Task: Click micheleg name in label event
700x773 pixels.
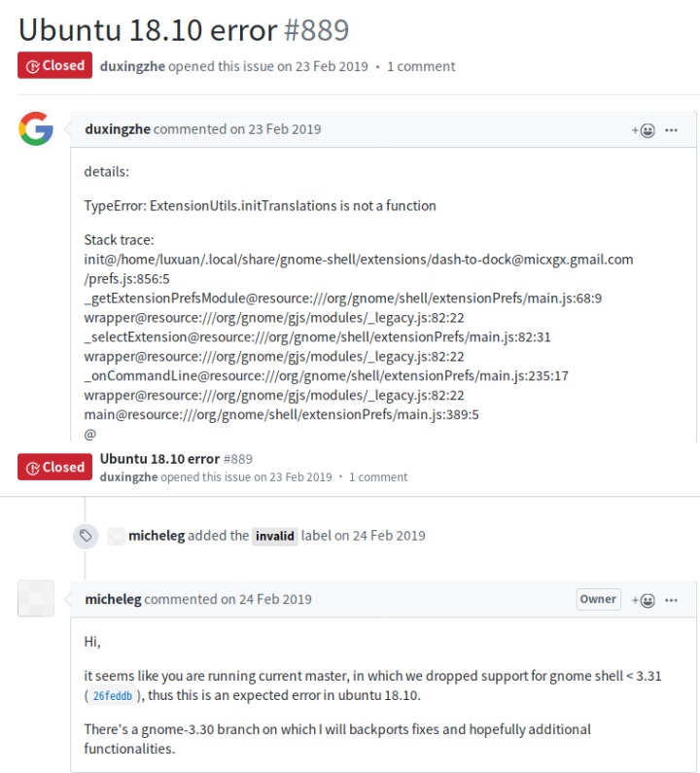Action: [156, 536]
